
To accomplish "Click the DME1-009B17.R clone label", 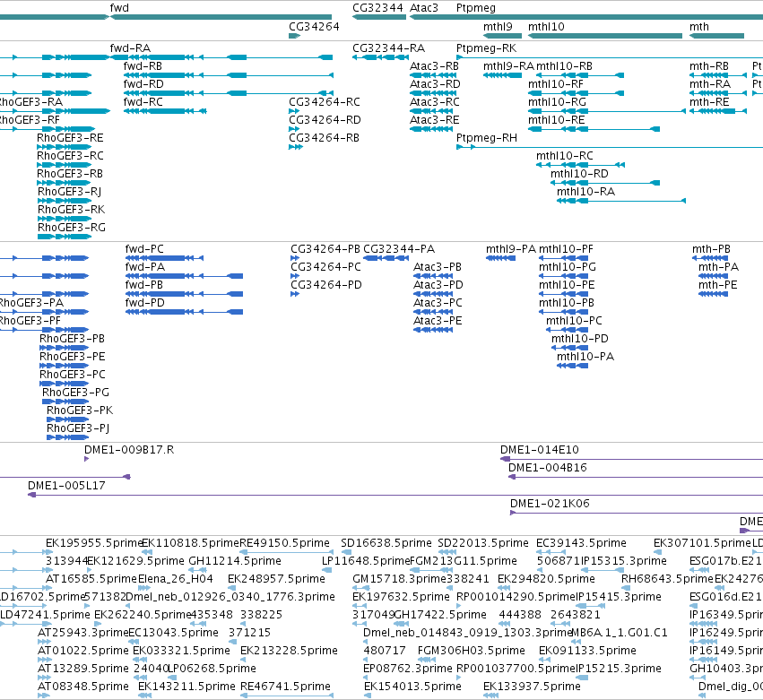I will pos(129,450).
